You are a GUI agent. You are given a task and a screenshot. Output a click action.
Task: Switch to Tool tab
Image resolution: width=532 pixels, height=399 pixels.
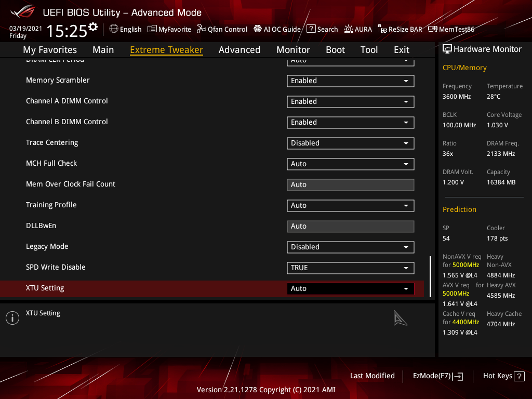[x=369, y=49]
